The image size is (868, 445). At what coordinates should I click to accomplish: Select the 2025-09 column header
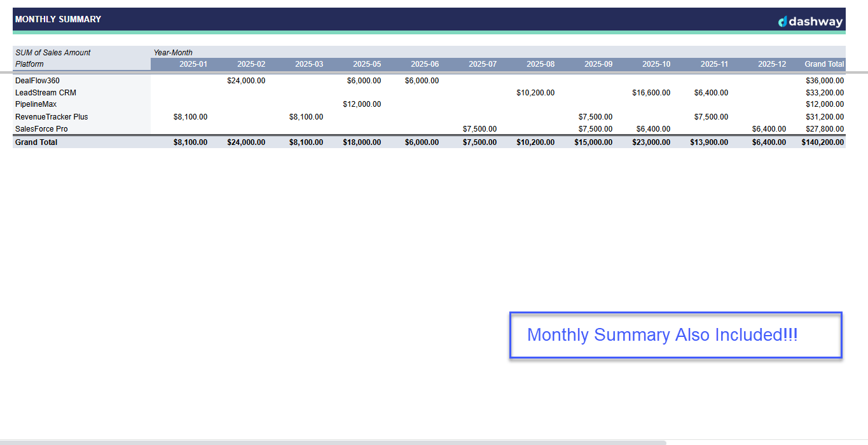598,64
